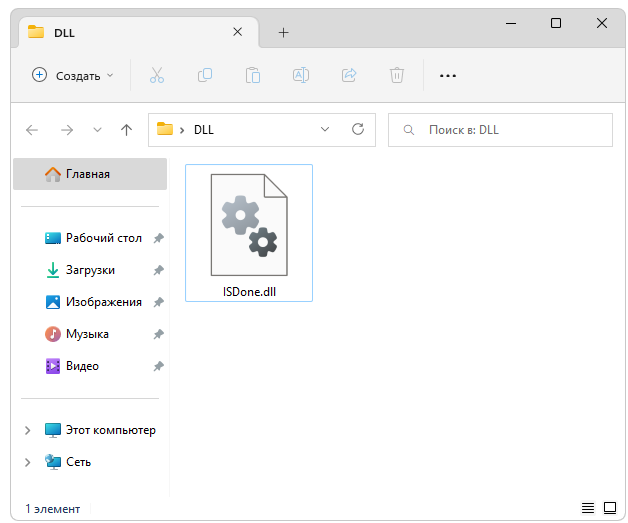This screenshot has height=523, width=628.
Task: Navigate up one folder level
Action: (x=126, y=130)
